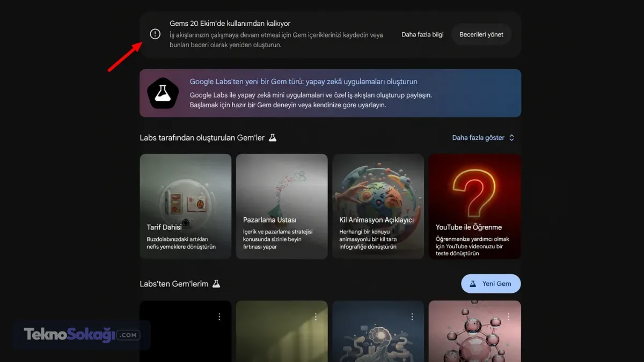Open the three-dot menu on the black gem card
The height and width of the screenshot is (362, 644).
pyautogui.click(x=219, y=317)
